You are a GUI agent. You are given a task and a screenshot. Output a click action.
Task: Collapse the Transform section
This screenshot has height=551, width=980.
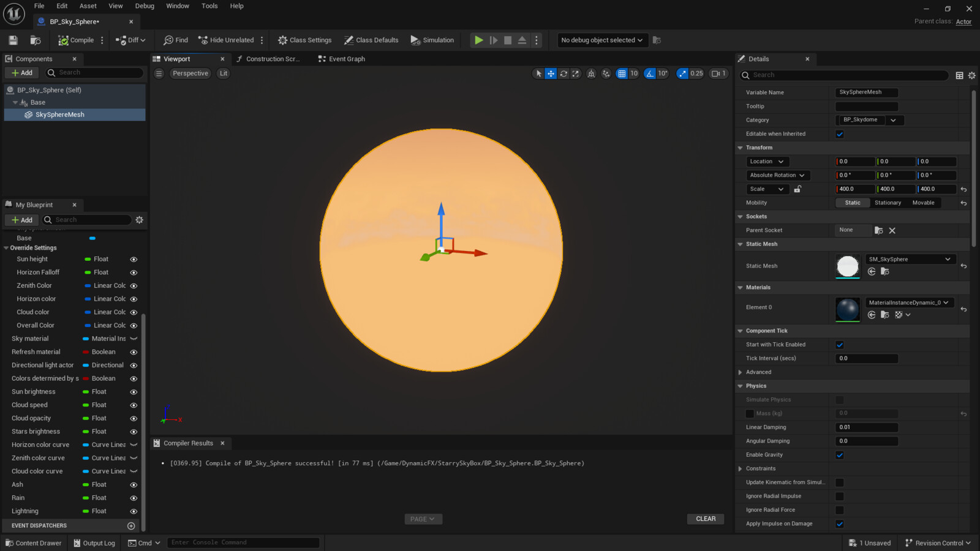point(740,148)
